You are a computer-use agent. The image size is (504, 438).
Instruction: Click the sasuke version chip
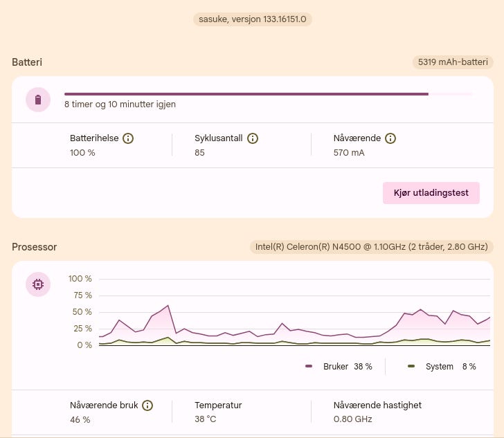(253, 19)
